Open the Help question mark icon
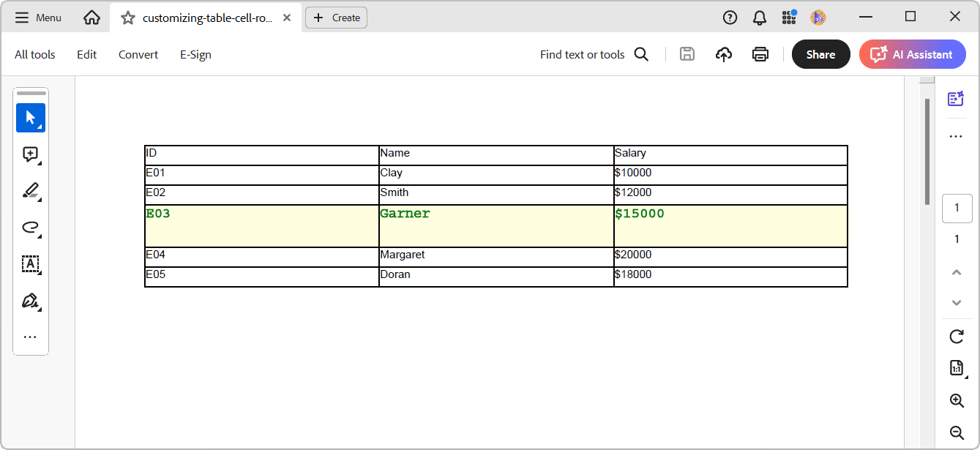Viewport: 980px width, 450px height. pos(730,18)
